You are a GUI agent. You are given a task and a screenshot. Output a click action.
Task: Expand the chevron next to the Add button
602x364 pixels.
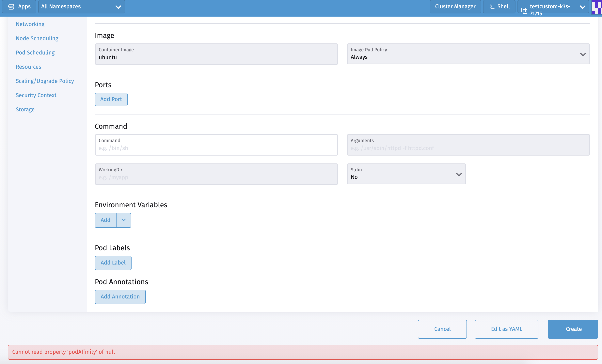coord(123,220)
